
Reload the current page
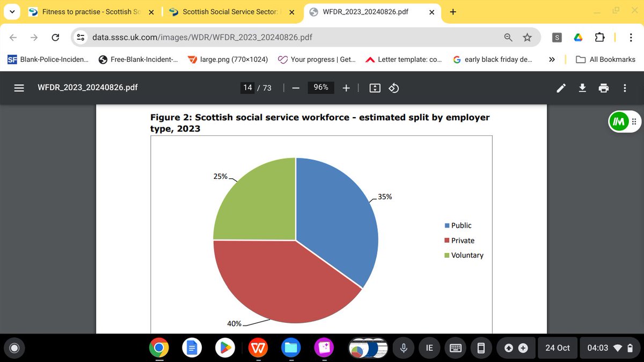pos(55,38)
